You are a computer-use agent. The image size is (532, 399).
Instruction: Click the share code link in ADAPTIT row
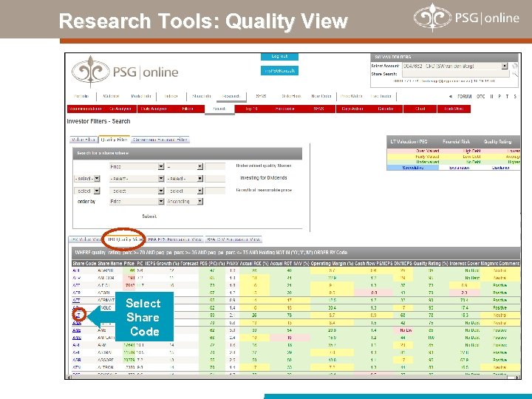(76, 270)
